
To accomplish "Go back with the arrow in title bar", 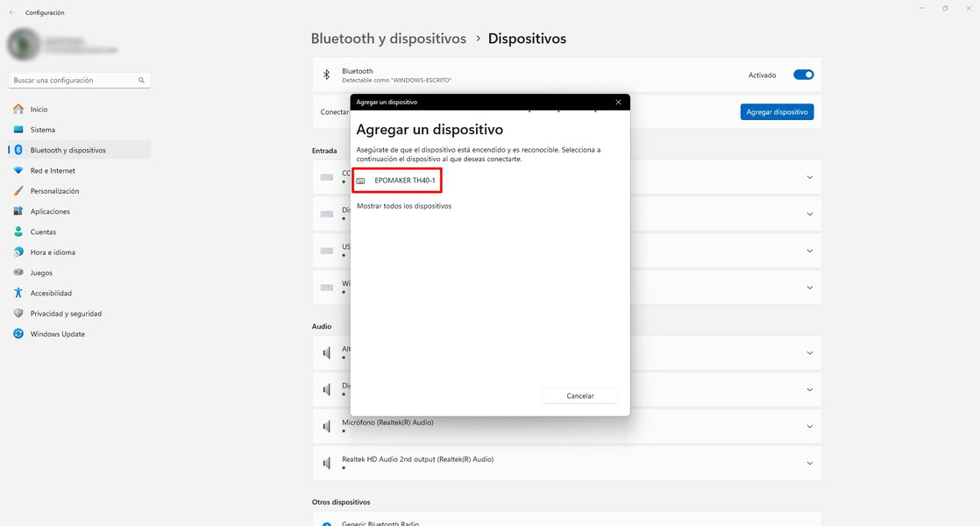I will click(x=12, y=12).
